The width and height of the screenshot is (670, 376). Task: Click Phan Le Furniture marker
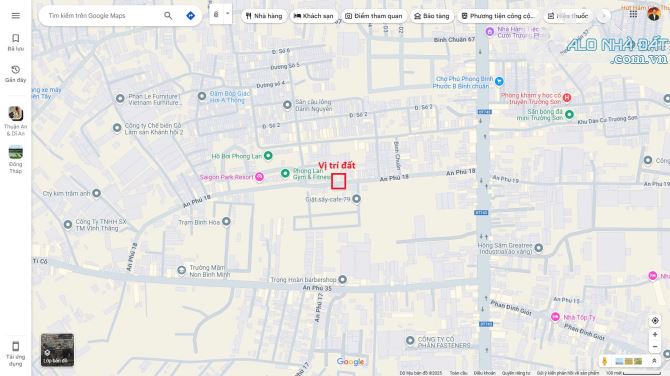tap(120, 99)
